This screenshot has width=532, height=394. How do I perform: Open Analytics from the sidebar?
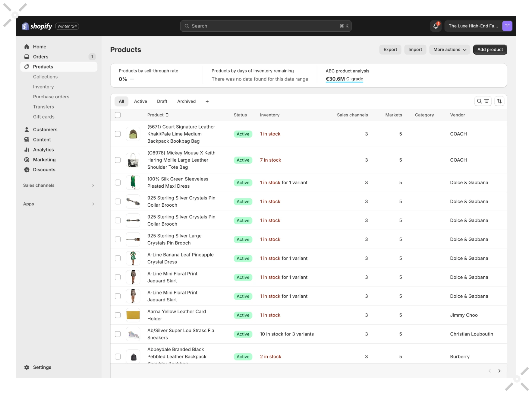pos(43,150)
